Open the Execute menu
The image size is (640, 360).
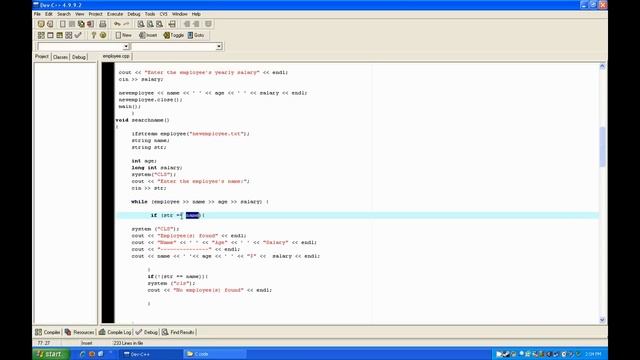(115, 14)
